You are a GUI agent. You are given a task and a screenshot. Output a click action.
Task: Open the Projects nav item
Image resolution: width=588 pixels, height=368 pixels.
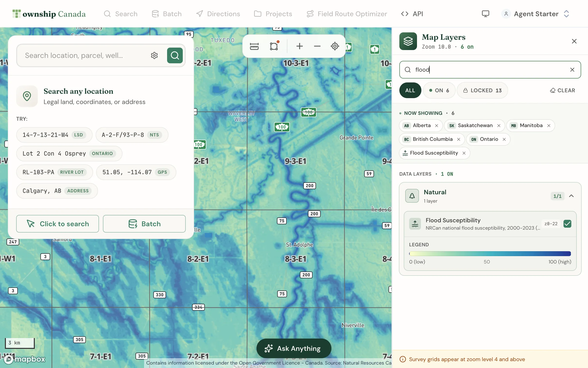[273, 14]
